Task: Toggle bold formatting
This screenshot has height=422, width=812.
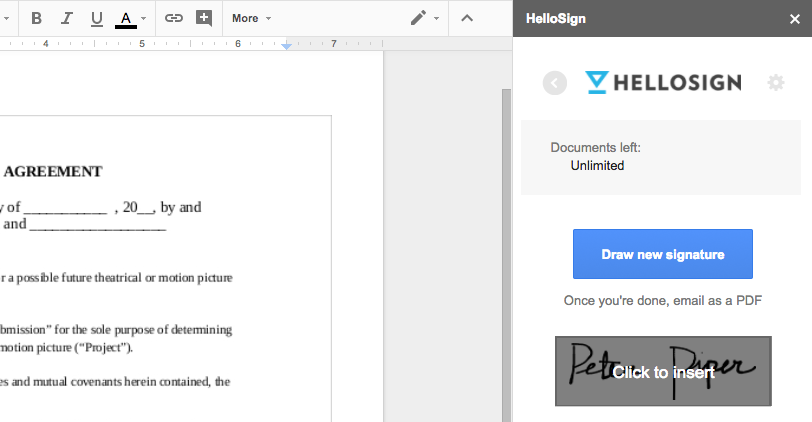Action: [x=36, y=18]
